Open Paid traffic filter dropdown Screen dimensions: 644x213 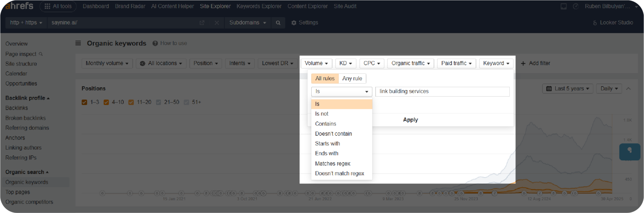pyautogui.click(x=457, y=63)
